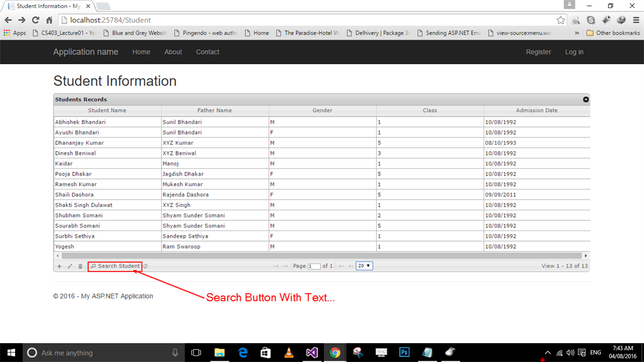Viewport: 644px width, 362px height.
Task: Click the Yogesh student name cell
Action: [x=107, y=246]
